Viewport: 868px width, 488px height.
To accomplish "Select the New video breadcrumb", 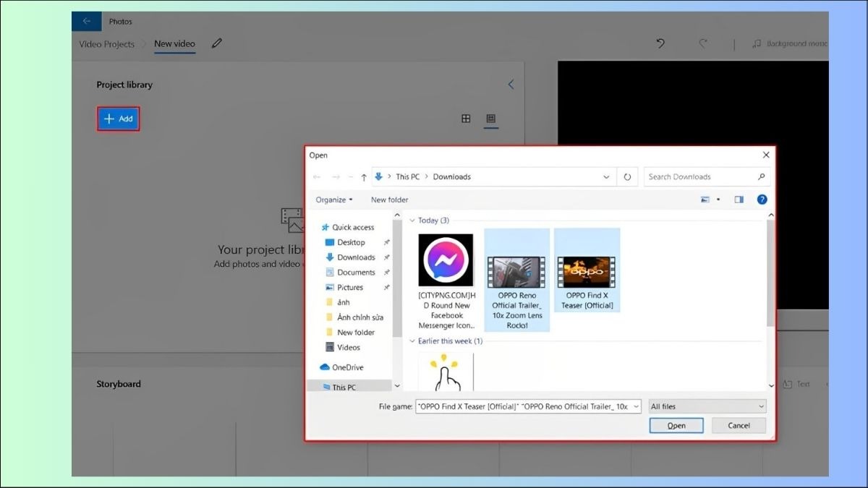I will click(174, 43).
